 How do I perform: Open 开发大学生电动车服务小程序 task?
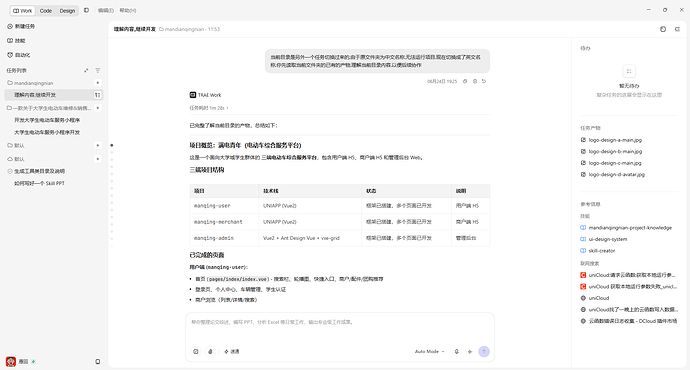(47, 120)
